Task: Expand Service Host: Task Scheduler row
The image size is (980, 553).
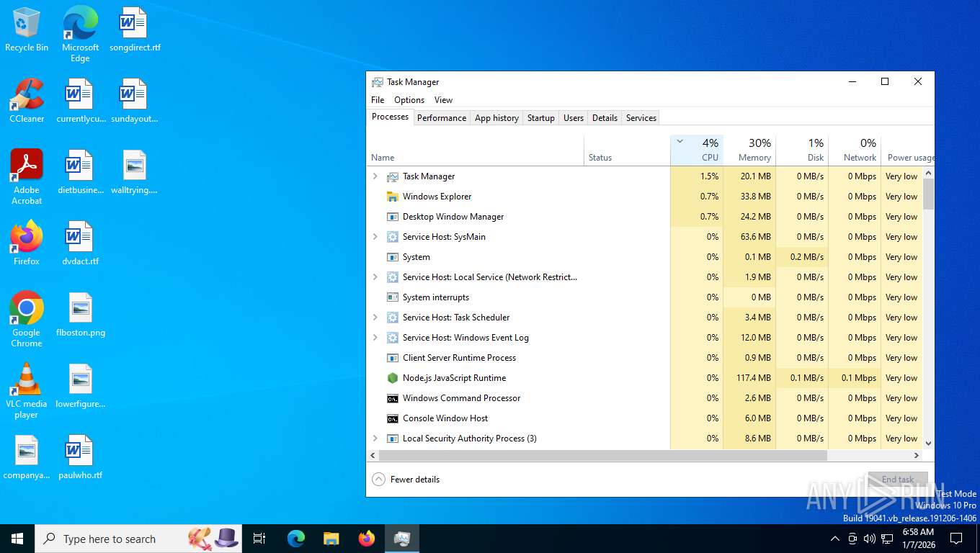Action: pos(375,318)
